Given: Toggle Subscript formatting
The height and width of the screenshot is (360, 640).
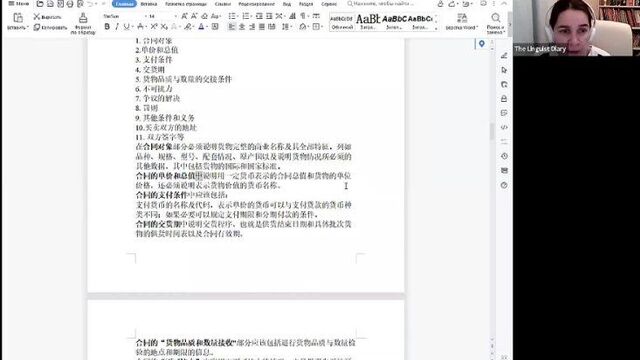Looking at the screenshot, I should click(164, 27).
